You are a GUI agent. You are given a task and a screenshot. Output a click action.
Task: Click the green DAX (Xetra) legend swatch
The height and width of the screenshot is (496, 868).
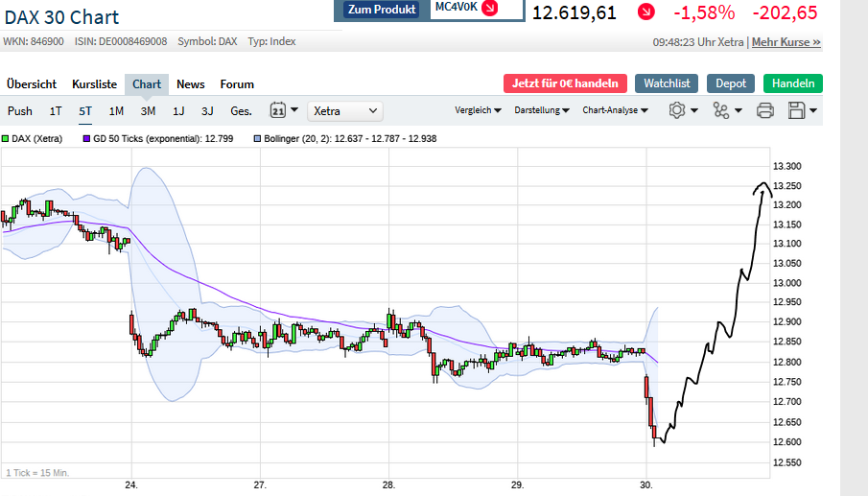[5, 138]
